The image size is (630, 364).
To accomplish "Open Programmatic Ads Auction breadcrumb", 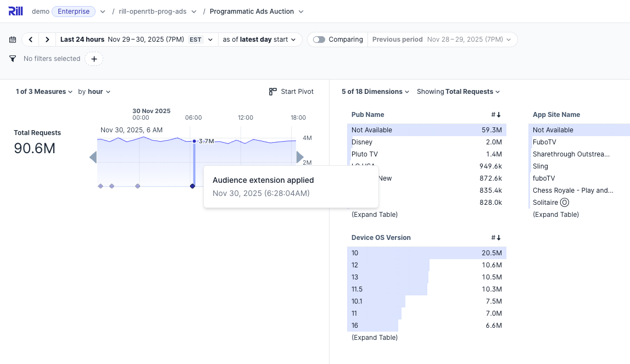I will [257, 12].
